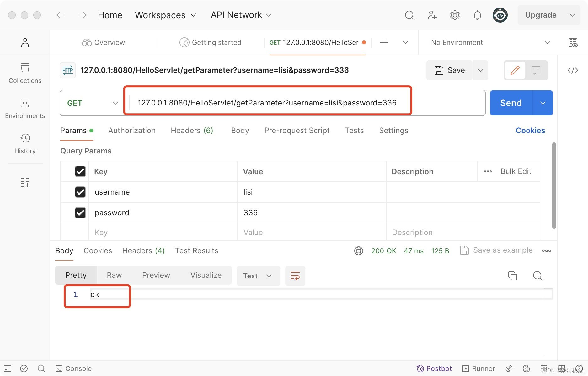Search within the response
This screenshot has height=376, width=588.
tap(537, 276)
